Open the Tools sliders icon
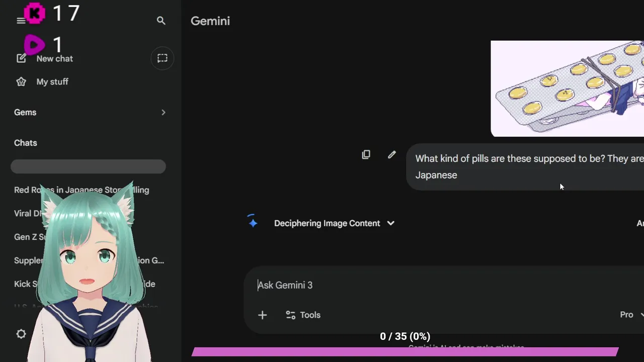Image resolution: width=644 pixels, height=362 pixels. pyautogui.click(x=290, y=315)
